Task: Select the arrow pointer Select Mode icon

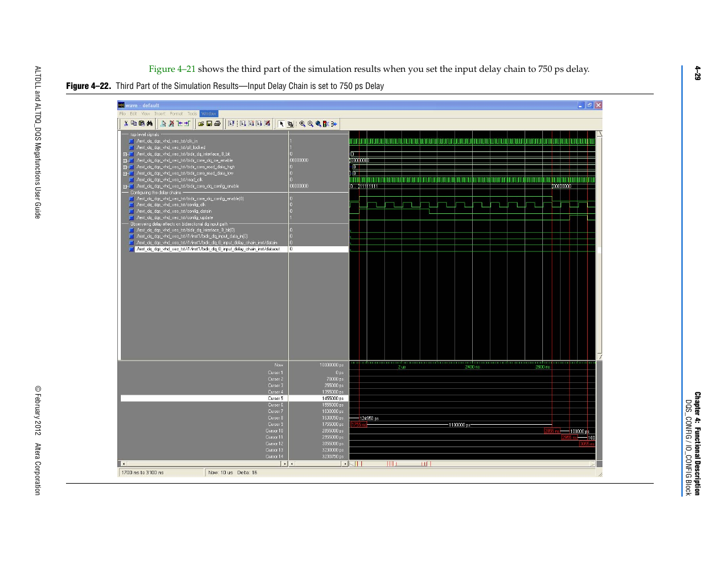Action: [281, 124]
